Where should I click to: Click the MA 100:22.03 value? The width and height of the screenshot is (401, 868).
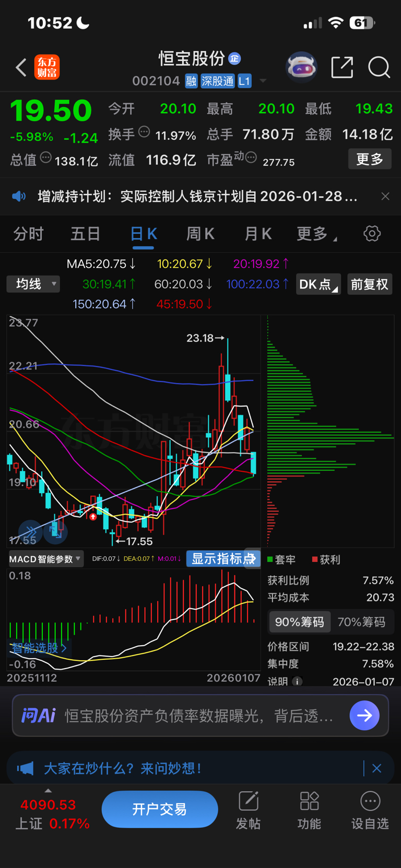(x=257, y=284)
